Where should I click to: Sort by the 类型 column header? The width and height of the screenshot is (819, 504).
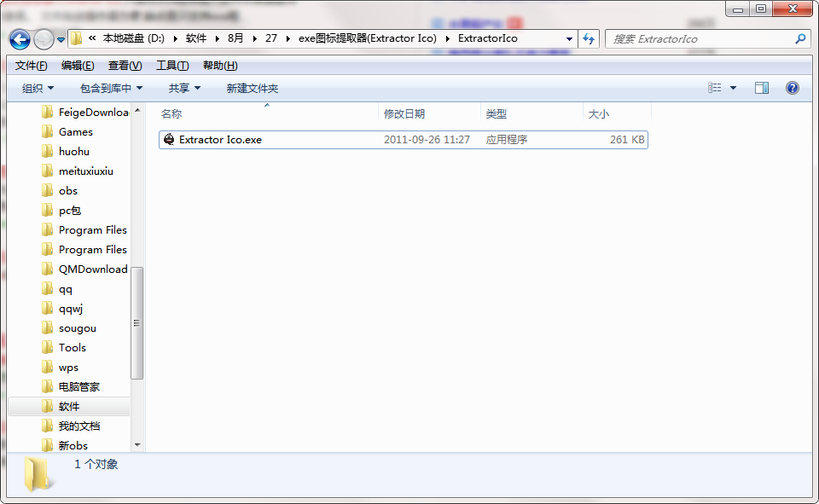497,113
